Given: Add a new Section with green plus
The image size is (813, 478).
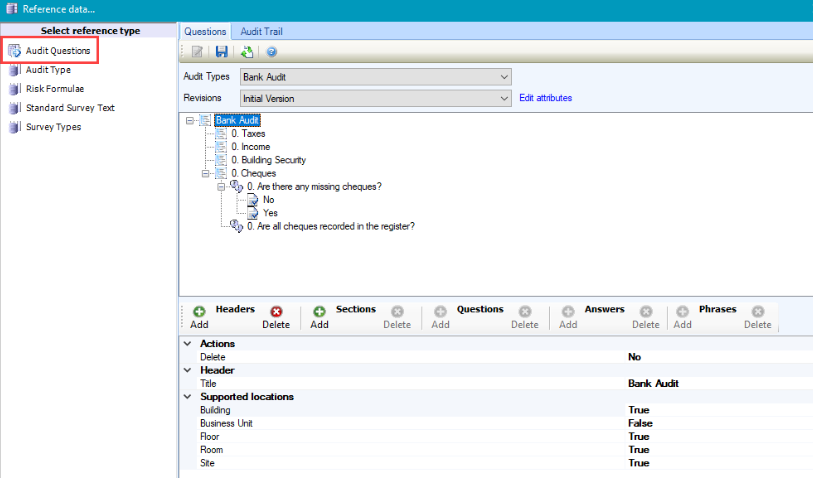Looking at the screenshot, I should (320, 312).
